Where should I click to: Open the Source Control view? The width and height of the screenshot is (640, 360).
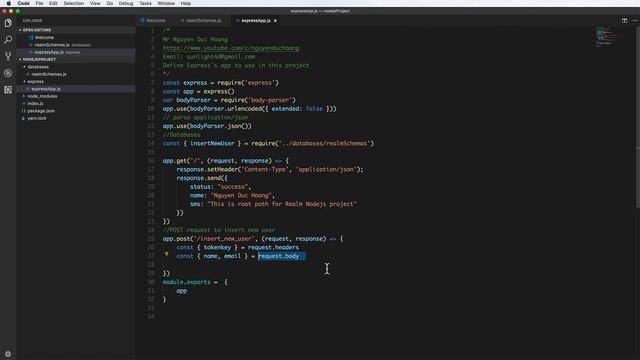click(x=8, y=56)
